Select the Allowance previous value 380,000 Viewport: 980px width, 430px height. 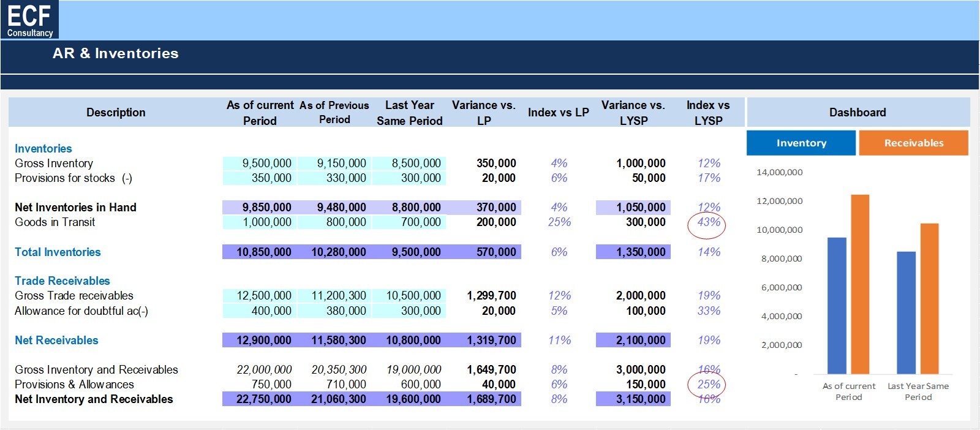point(334,311)
